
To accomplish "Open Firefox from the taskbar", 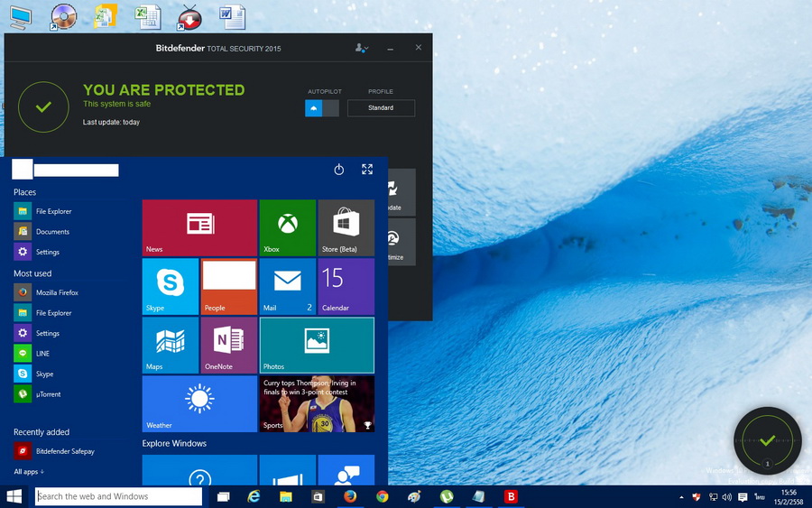I will click(350, 497).
